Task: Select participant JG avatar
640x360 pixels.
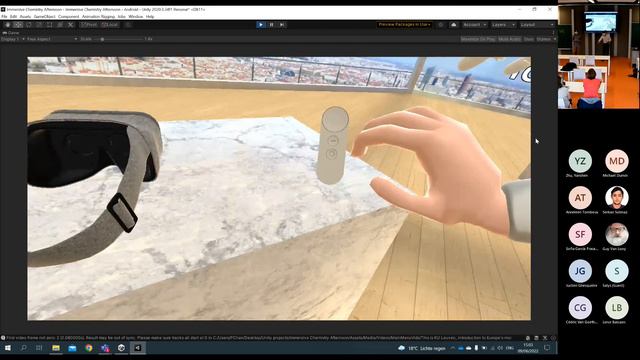Action: [580, 271]
